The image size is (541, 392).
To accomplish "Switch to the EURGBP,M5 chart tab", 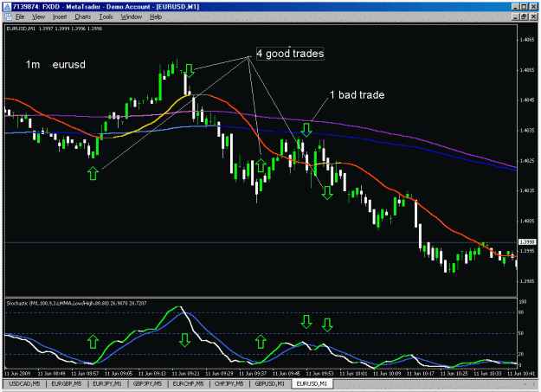I will coord(67,383).
